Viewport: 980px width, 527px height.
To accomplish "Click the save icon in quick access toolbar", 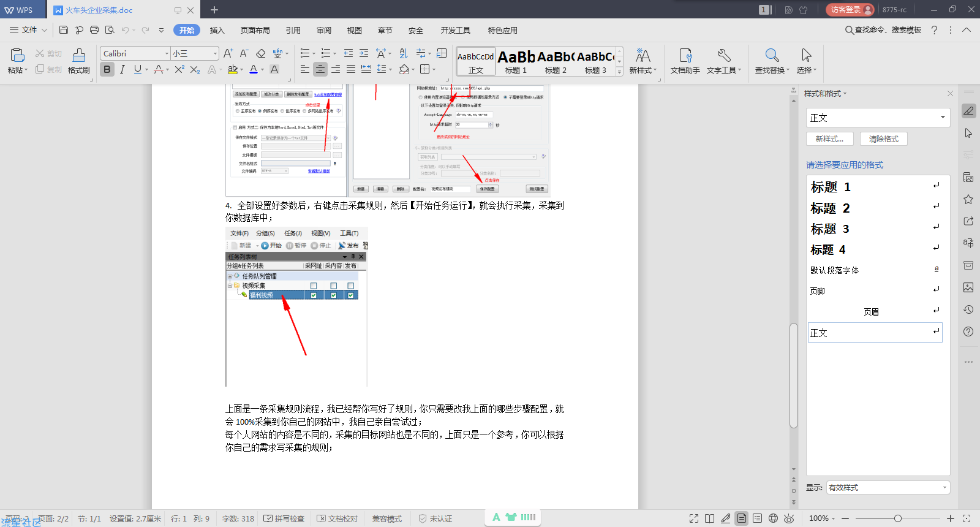I will pos(64,29).
